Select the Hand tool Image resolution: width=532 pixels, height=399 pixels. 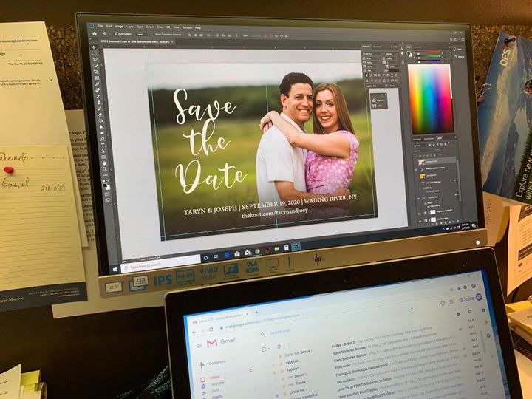tap(104, 163)
